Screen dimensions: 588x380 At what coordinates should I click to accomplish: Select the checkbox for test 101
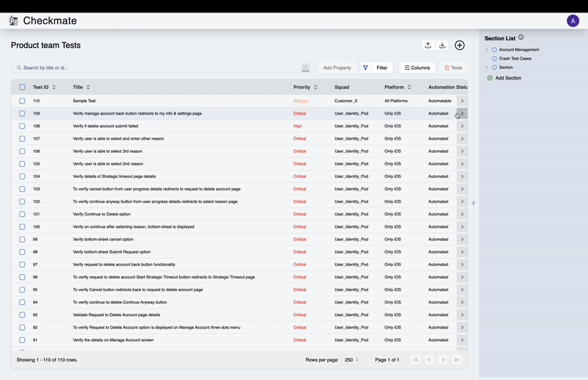click(22, 214)
